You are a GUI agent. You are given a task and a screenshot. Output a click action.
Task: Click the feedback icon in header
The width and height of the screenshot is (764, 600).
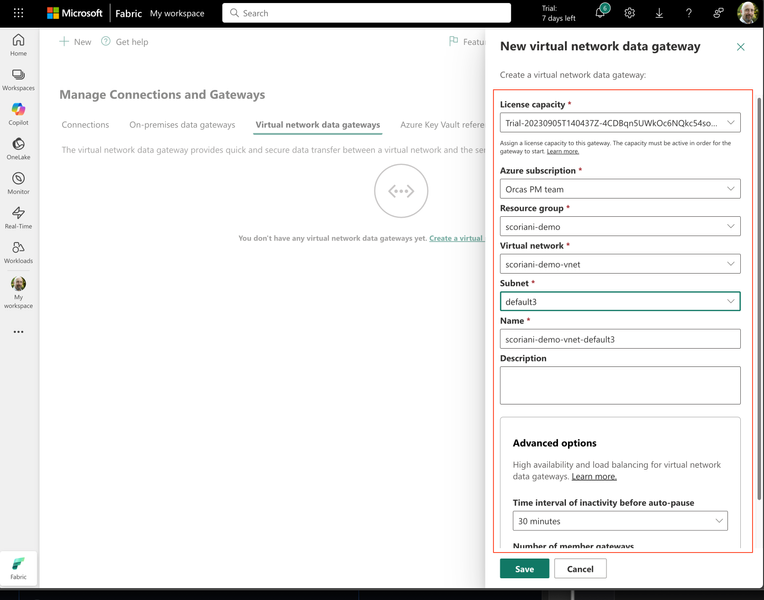point(718,13)
